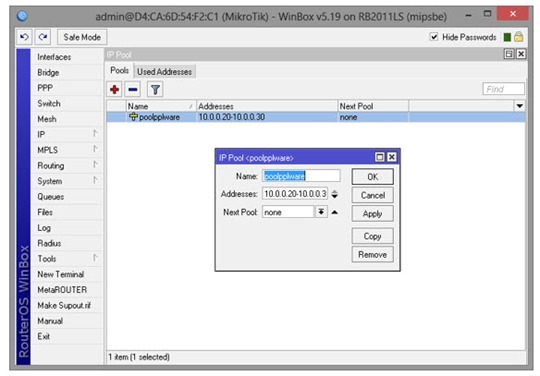The image size is (540, 376).
Task: Toggle the Safe Mode button
Action: pos(82,37)
